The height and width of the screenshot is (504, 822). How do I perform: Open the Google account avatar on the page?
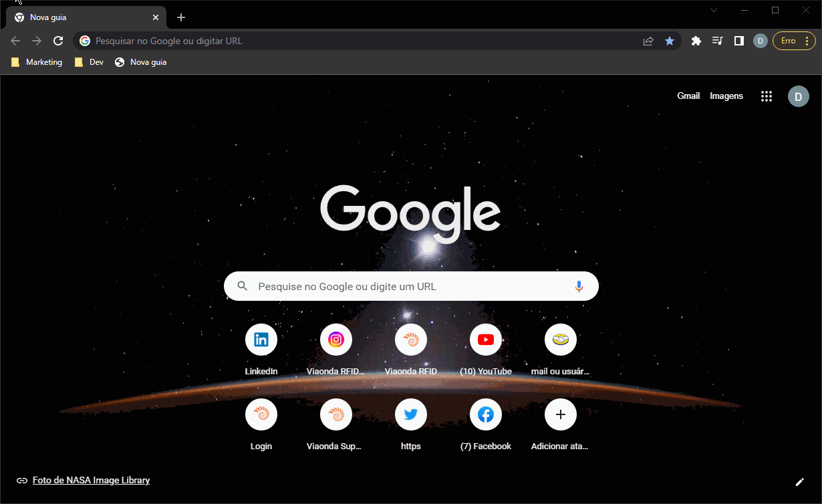pos(799,96)
